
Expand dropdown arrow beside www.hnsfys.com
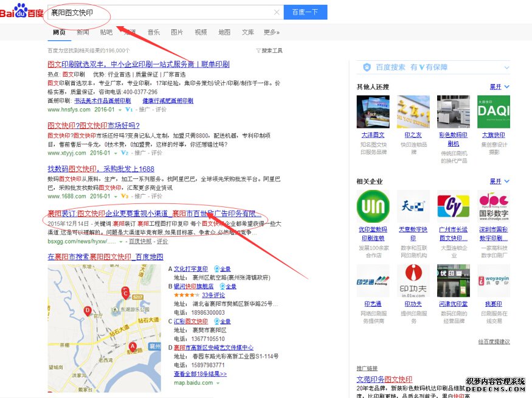pos(120,110)
